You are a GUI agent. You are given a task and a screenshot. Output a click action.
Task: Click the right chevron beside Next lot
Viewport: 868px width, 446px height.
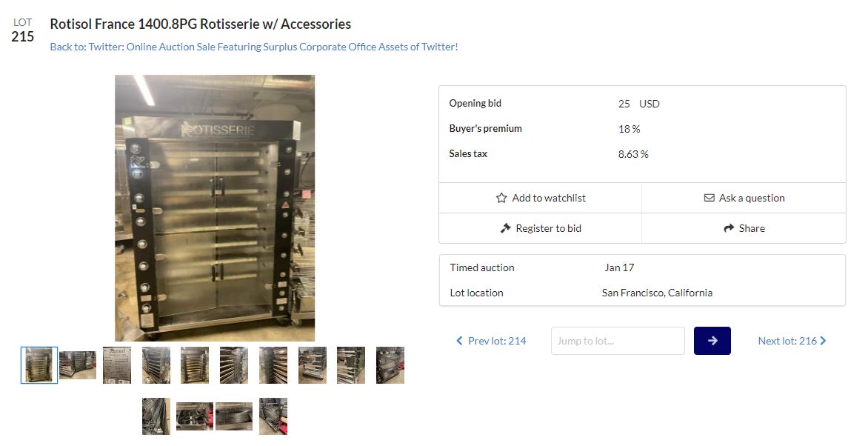pyautogui.click(x=824, y=341)
